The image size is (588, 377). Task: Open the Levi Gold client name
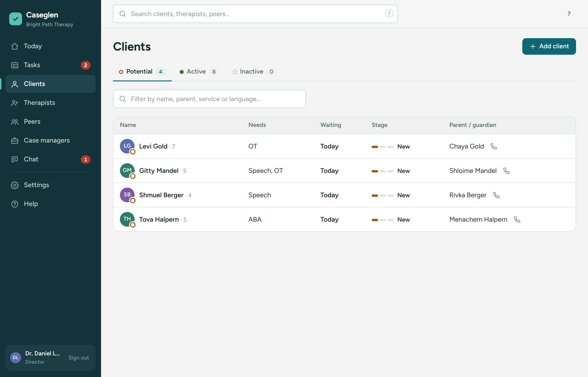153,146
